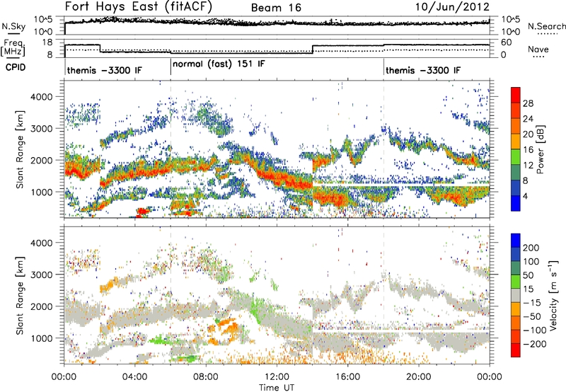Image resolution: width=566 pixels, height=392 pixels.
Task: Select the Freq. [MHz] axis label
Action: (13, 48)
